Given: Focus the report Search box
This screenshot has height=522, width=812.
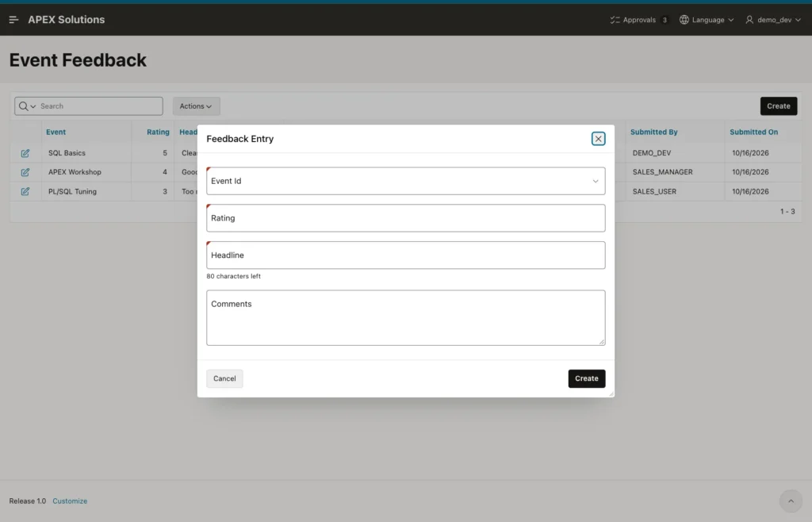Looking at the screenshot, I should point(98,106).
